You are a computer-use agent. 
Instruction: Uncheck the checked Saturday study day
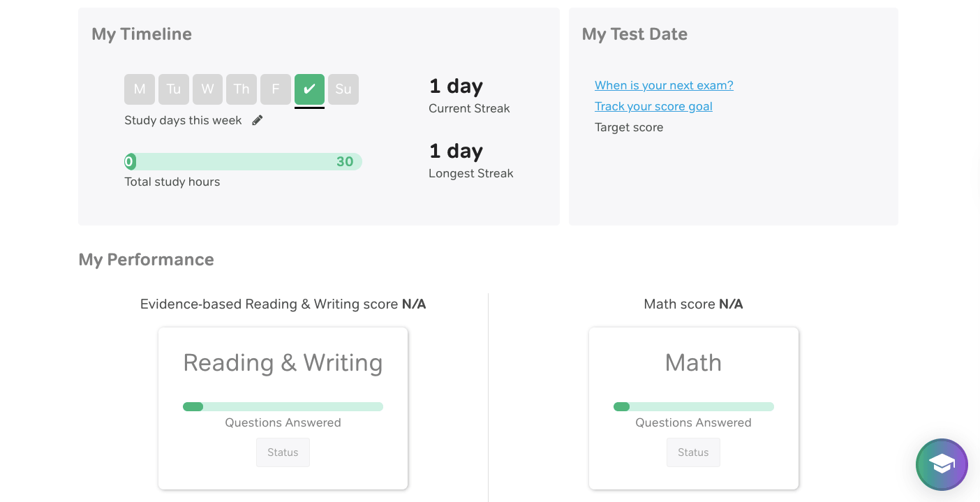tap(309, 89)
